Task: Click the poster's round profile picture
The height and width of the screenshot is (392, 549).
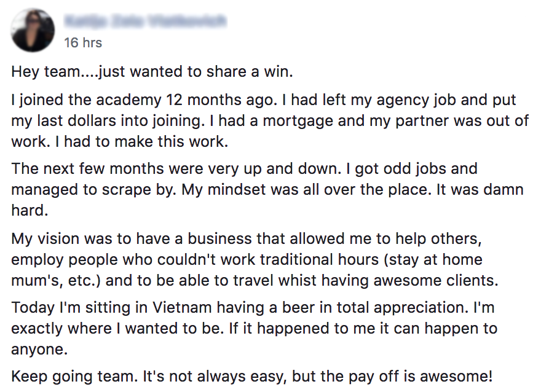Action: click(33, 30)
